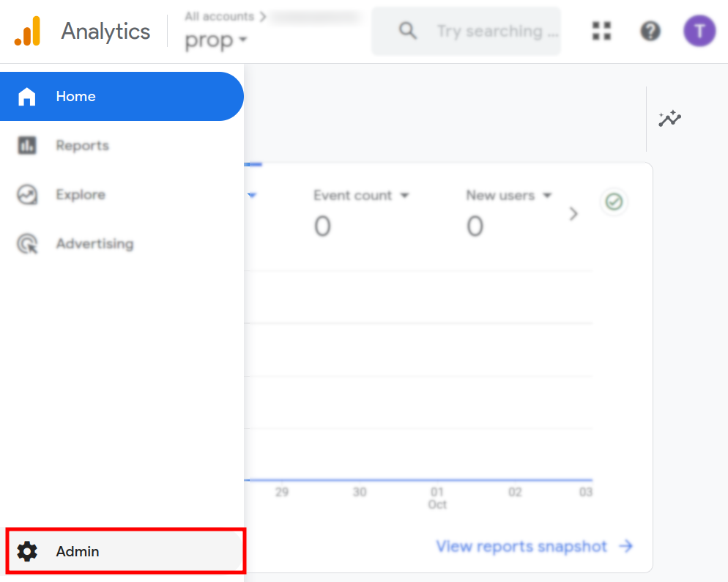Viewport: 728px width, 582px height.
Task: Click the search magnifier icon
Action: 407,31
